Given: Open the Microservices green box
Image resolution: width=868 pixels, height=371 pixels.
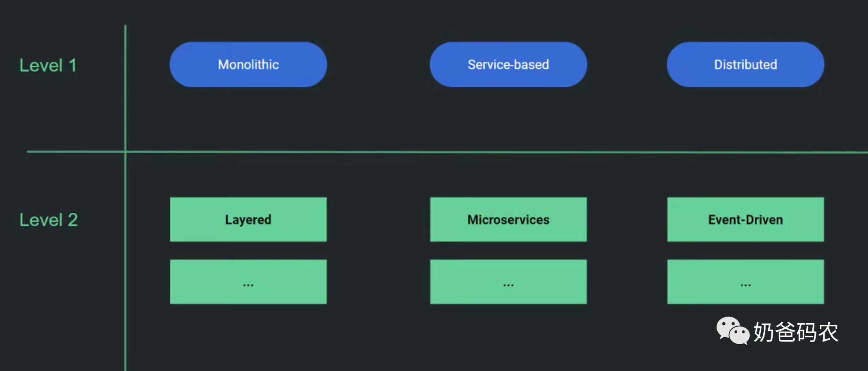Looking at the screenshot, I should [508, 220].
